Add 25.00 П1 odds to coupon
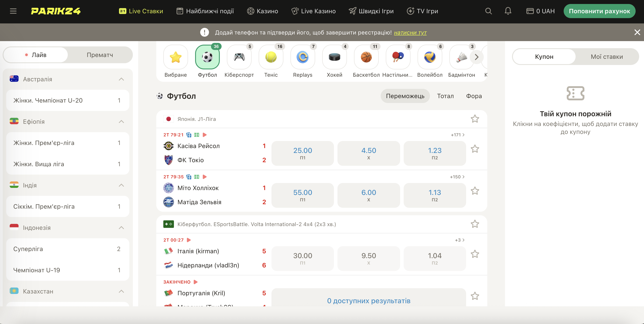 (303, 153)
